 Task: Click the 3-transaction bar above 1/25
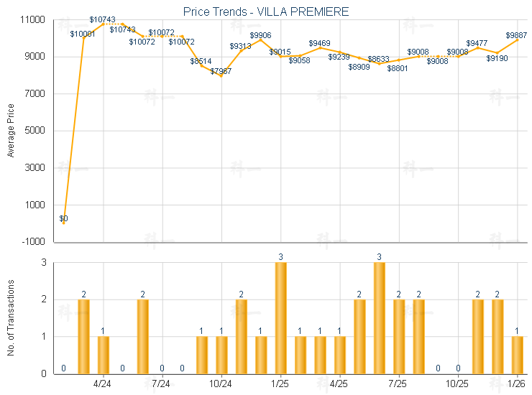[x=280, y=317]
